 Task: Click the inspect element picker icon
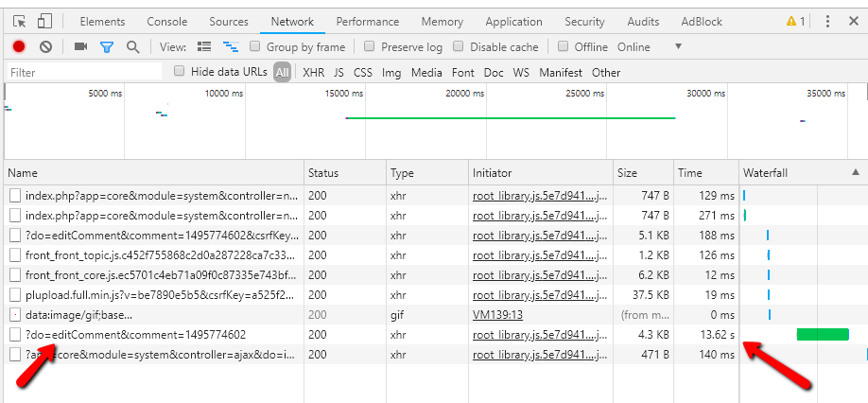coord(20,21)
